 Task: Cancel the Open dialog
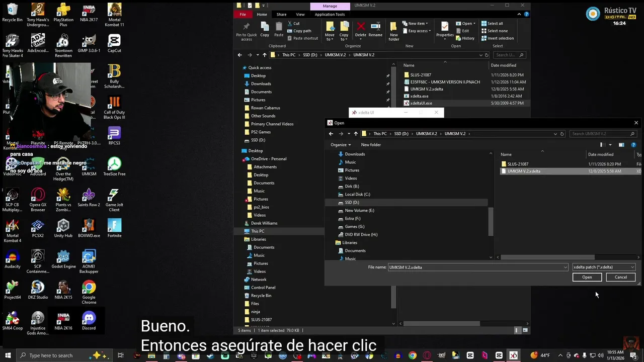coord(621,277)
